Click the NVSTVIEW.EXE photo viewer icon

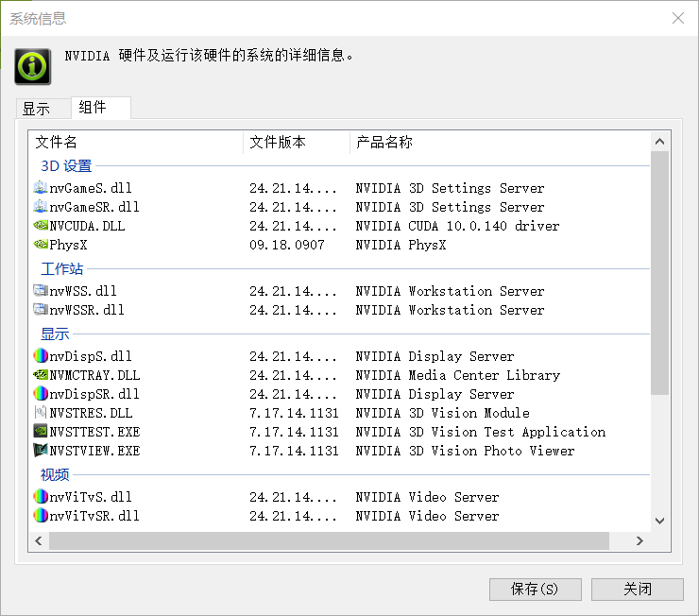(x=40, y=450)
